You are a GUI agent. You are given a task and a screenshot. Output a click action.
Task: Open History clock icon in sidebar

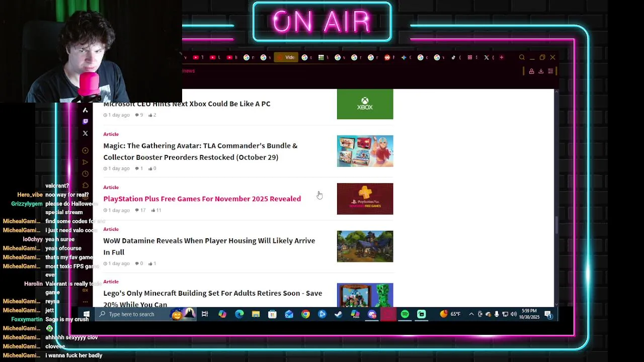pyautogui.click(x=85, y=174)
